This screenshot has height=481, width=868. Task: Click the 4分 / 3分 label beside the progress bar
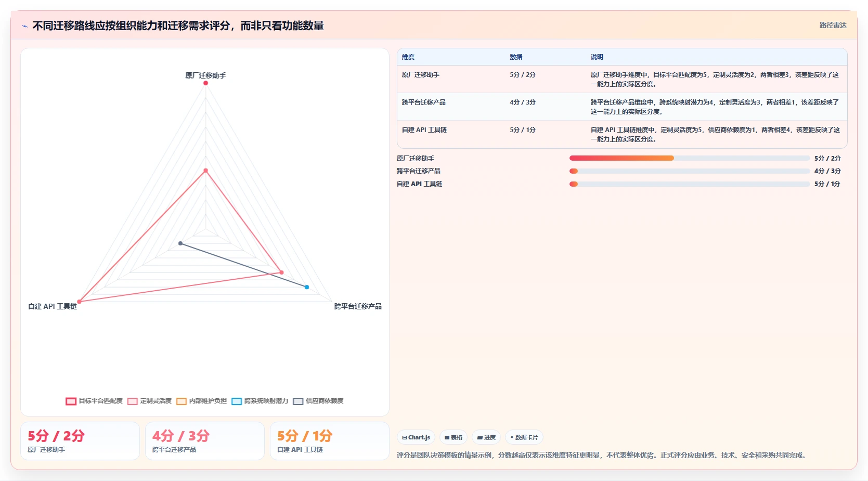point(827,171)
